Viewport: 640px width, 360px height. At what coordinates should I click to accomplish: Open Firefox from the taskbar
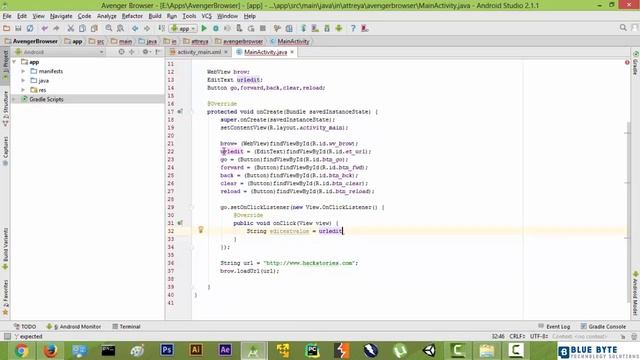click(50, 351)
